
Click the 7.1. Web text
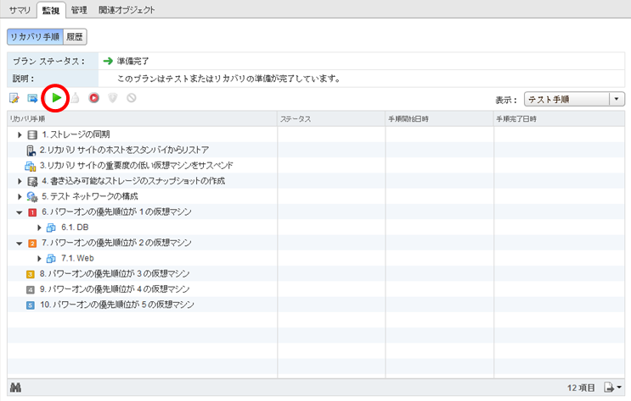pos(77,258)
